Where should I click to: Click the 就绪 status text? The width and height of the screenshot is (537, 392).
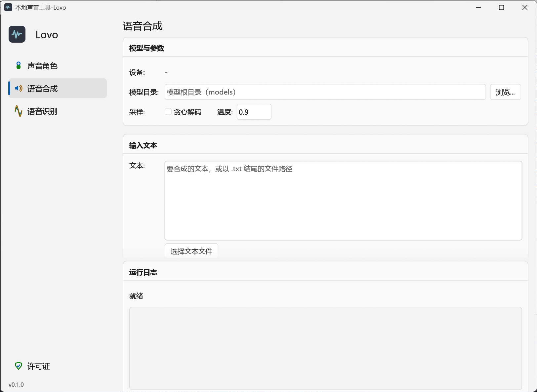pos(136,296)
